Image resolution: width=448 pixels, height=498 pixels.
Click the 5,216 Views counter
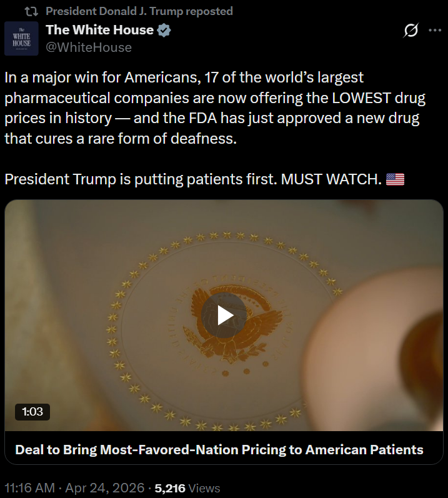(x=187, y=488)
